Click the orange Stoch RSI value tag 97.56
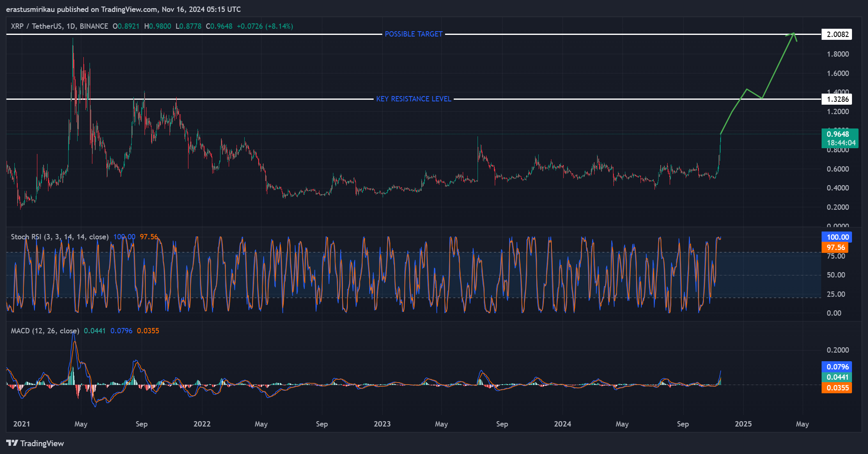Screen dimensions: 868x454 (x=835, y=247)
